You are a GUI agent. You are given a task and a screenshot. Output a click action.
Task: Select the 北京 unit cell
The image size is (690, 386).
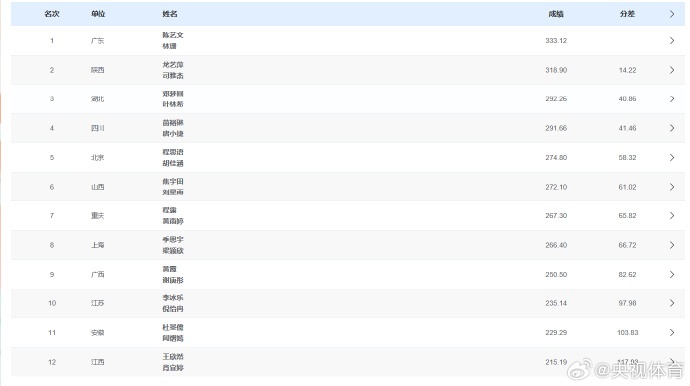click(x=98, y=158)
